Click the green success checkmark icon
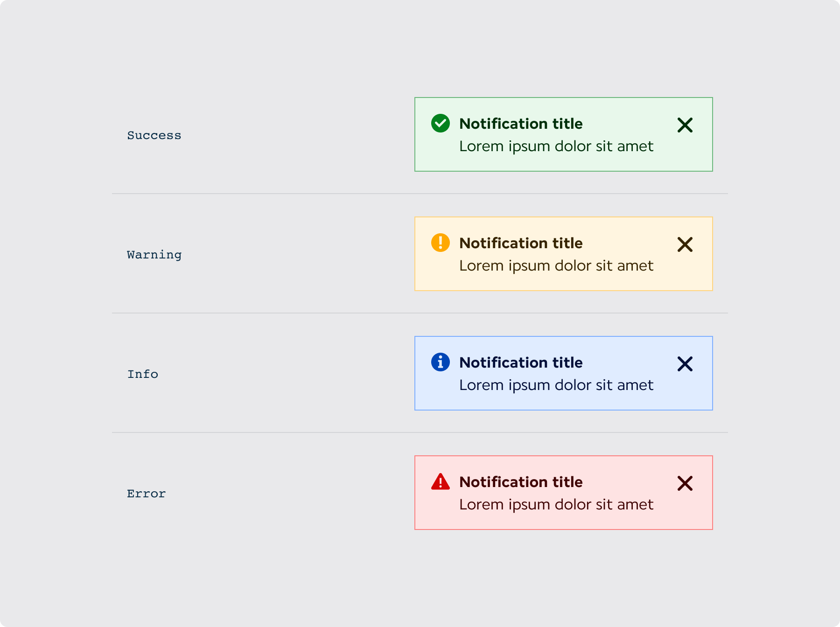This screenshot has height=627, width=840. (x=441, y=123)
